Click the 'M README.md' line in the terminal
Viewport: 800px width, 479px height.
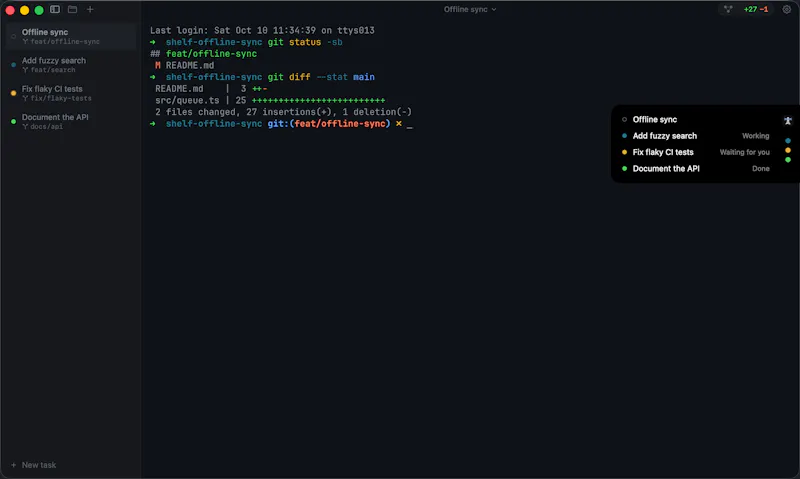[x=184, y=65]
